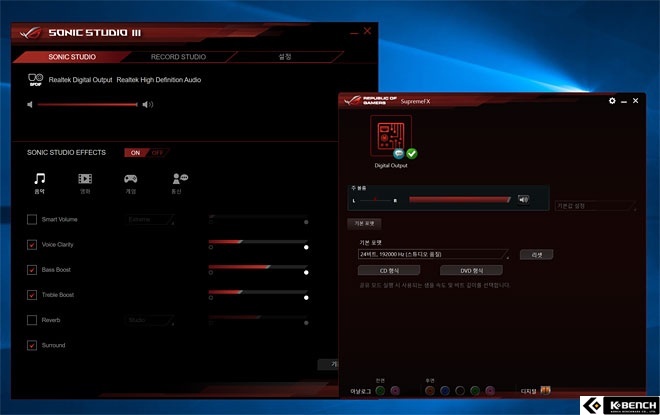Click the Realtek High Definition Audio label
The width and height of the screenshot is (660, 415).
pyautogui.click(x=159, y=80)
